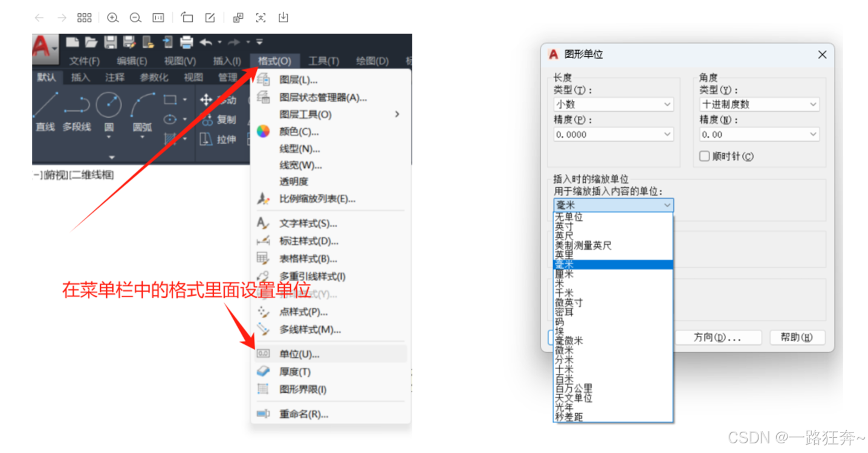The image size is (868, 453).
Task: Click the [俯视] viewport label
Action: [55, 175]
